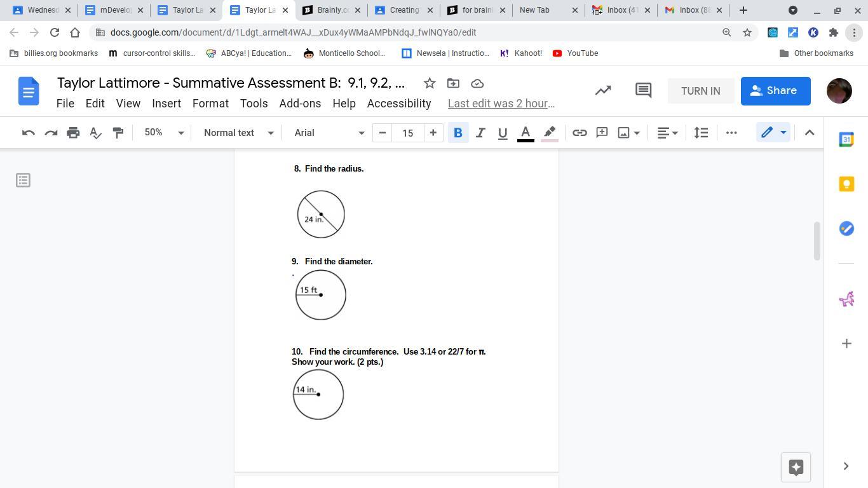Open the Accessibility menu

399,104
